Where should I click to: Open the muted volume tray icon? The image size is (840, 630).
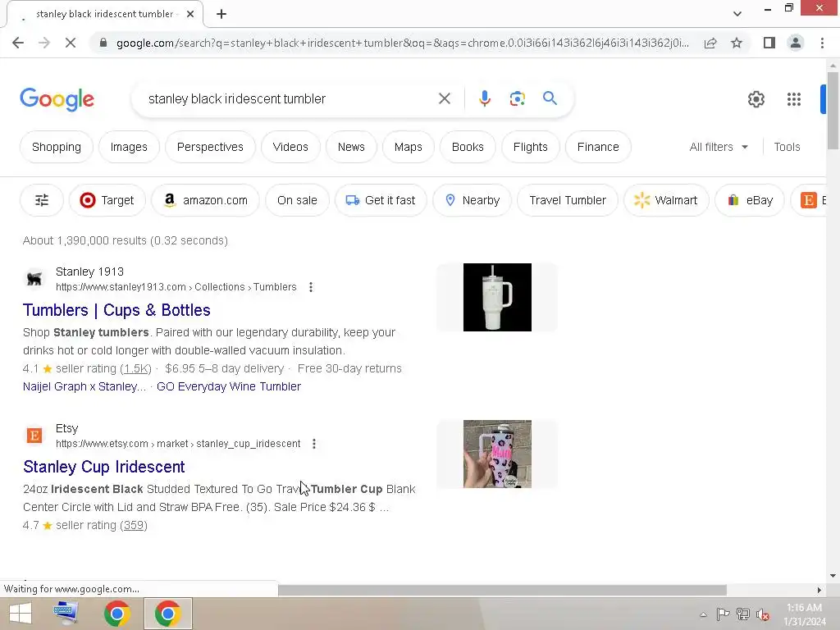point(762,614)
